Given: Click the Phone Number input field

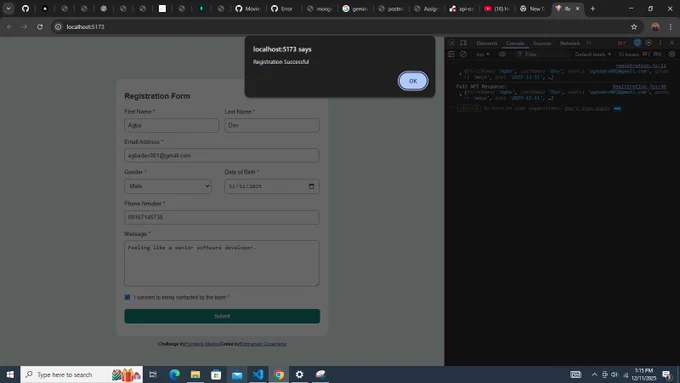Looking at the screenshot, I should click(222, 217).
